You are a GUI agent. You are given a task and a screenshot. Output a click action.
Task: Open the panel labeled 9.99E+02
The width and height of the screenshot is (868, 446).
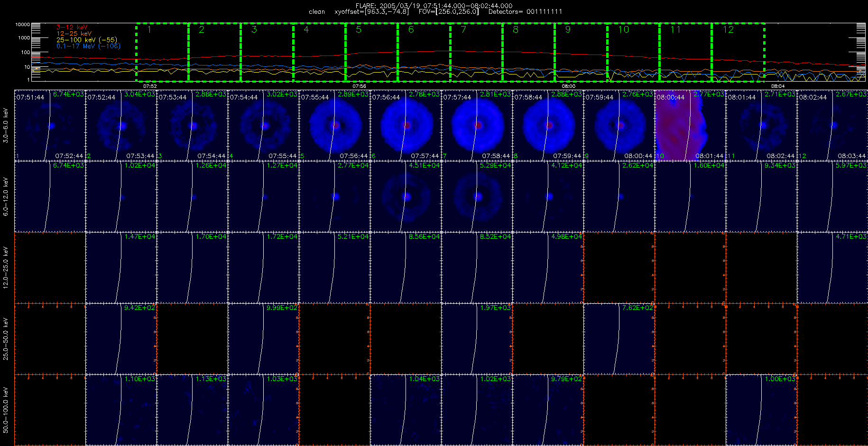[263, 339]
